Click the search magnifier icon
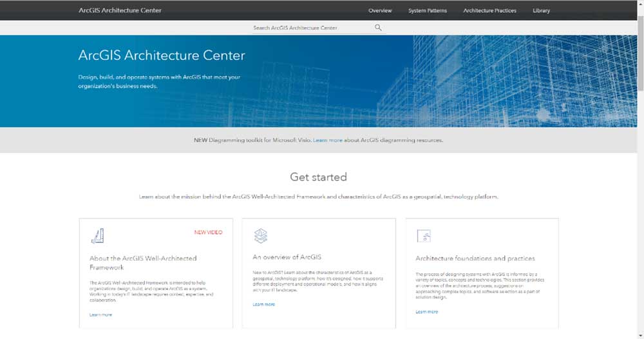644x339 pixels. click(x=378, y=28)
